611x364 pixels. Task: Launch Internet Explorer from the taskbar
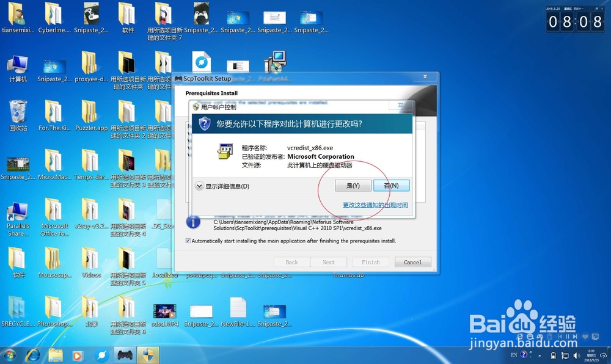point(33,355)
